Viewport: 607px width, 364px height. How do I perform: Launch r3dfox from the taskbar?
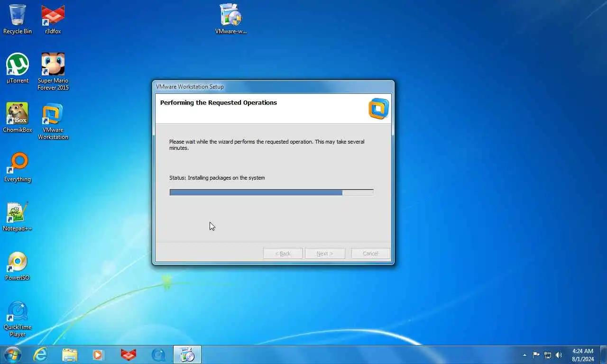[128, 355]
